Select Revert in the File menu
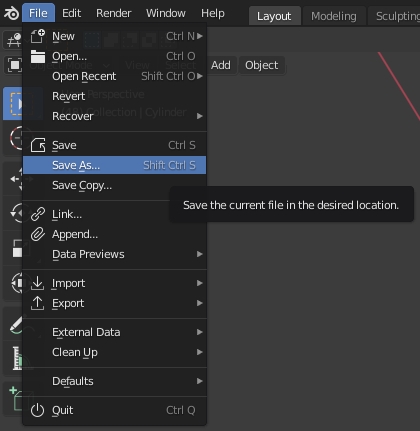Screen dimensions: 420x431 click(114, 96)
